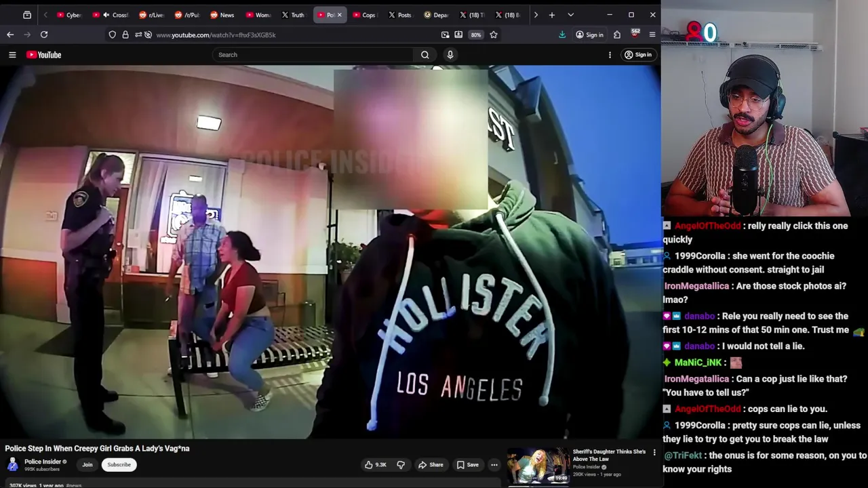
Task: Open a new browser tab
Action: click(552, 15)
